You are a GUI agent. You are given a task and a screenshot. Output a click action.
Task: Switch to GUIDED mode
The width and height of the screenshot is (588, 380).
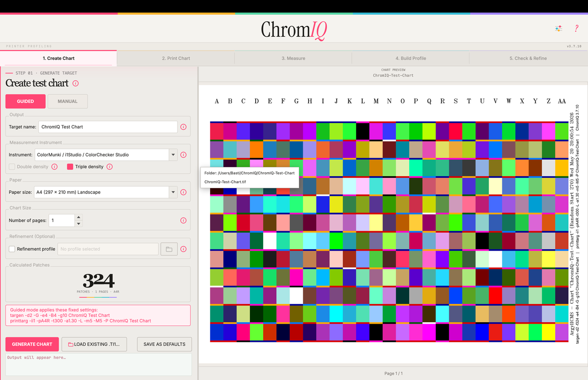[x=25, y=101]
